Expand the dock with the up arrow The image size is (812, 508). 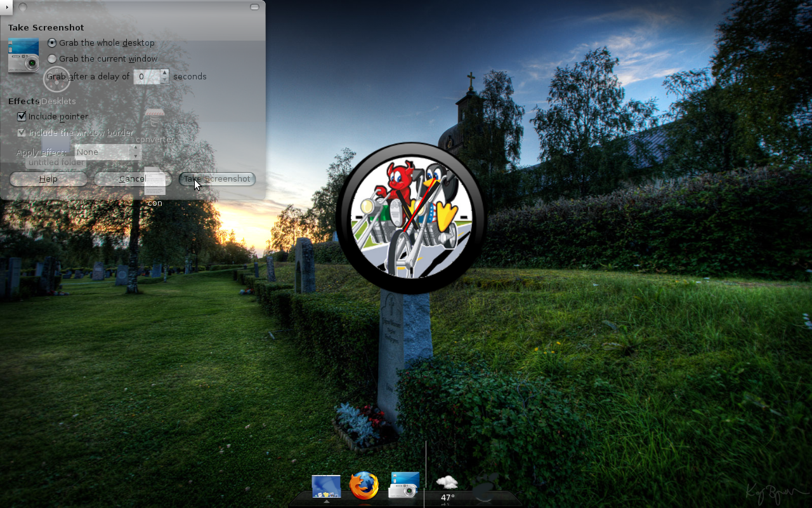coord(326,502)
